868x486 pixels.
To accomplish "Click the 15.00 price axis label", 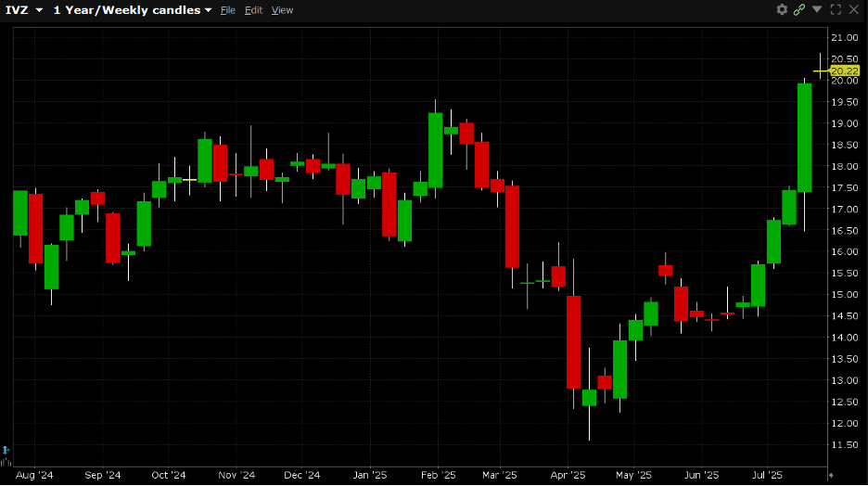I will [844, 295].
